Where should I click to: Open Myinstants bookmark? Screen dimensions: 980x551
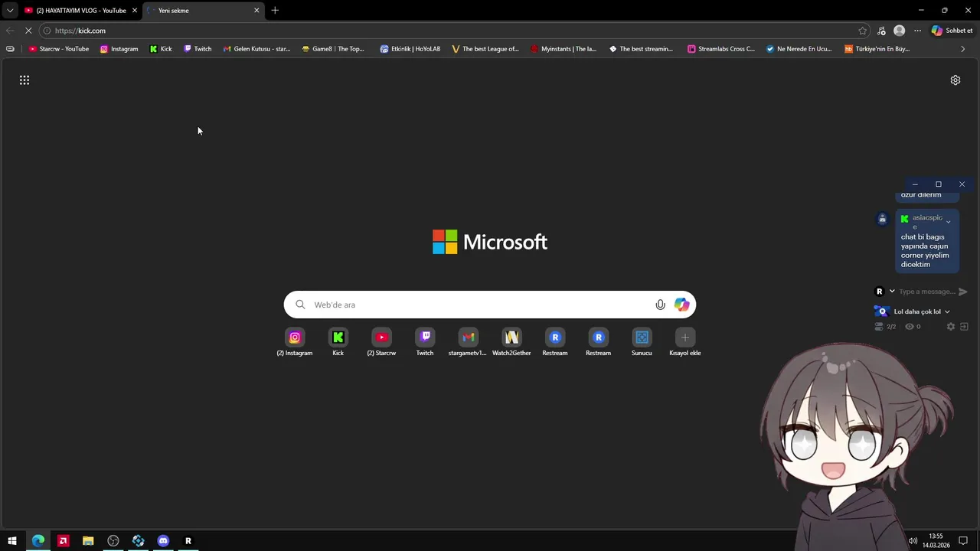563,49
